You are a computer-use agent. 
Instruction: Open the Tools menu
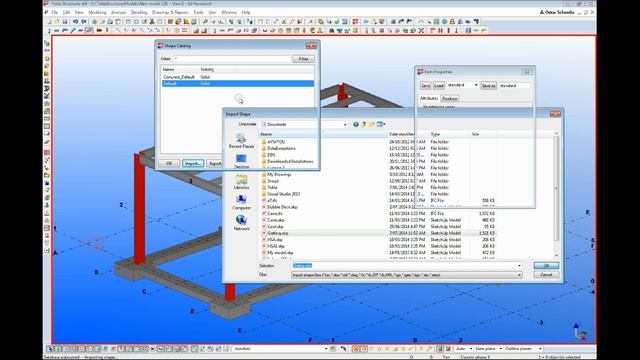[x=198, y=13]
